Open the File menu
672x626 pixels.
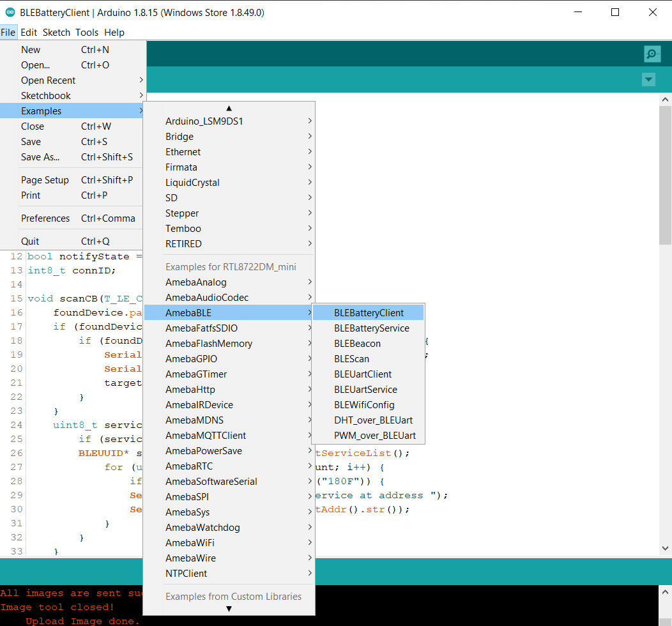[8, 32]
